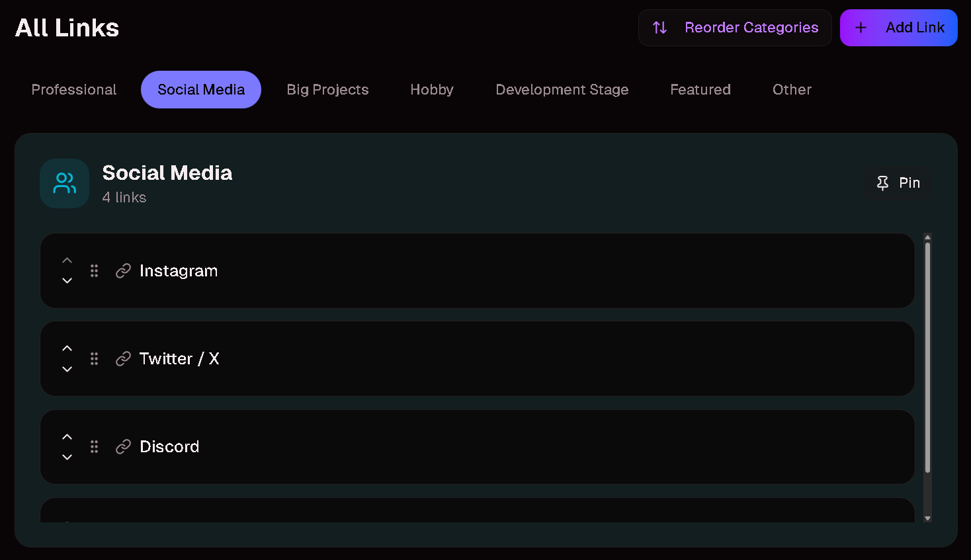
Task: Click the reorder arrows icon
Action: tap(659, 28)
